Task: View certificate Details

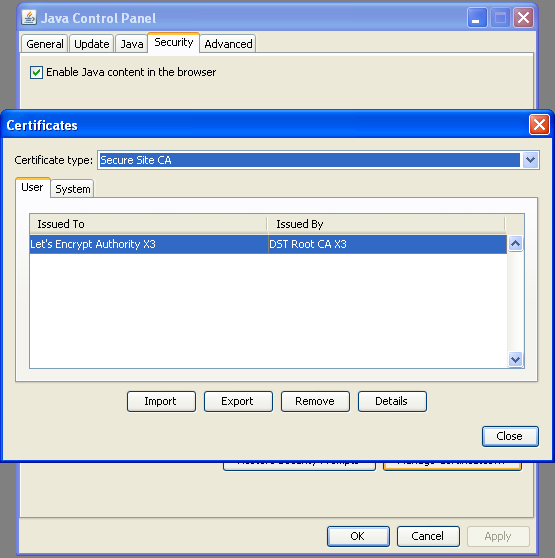Action: [392, 401]
